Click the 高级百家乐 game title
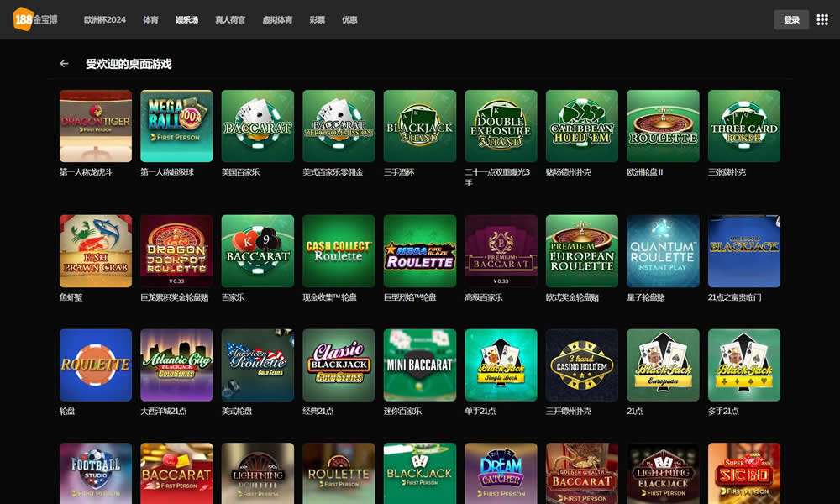The height and width of the screenshot is (504, 840). point(483,297)
